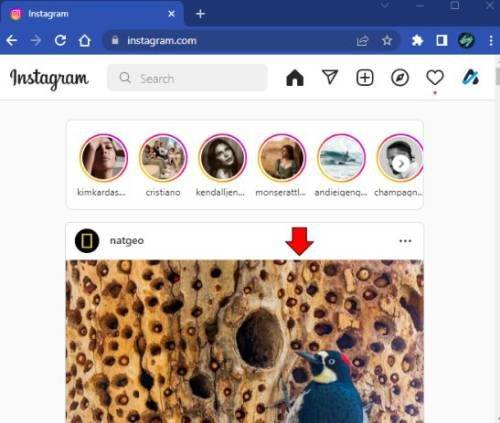Open direct messages paper plane icon
Viewport: 500px width, 423px height.
(330, 77)
